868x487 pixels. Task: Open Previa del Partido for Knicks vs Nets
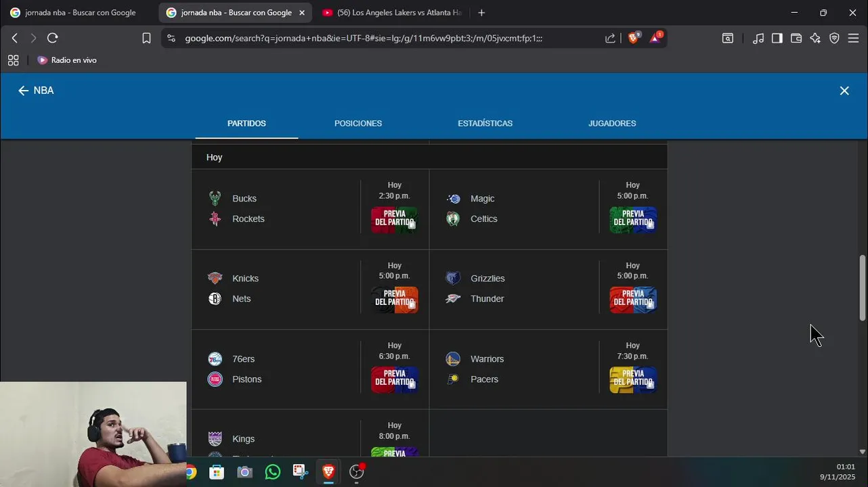pyautogui.click(x=395, y=300)
